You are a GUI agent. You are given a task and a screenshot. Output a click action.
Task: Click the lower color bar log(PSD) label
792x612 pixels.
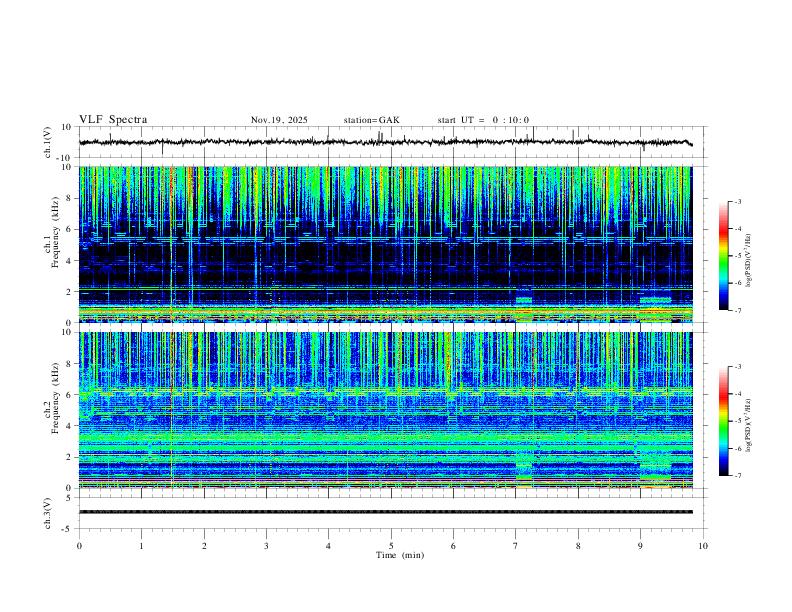tap(749, 425)
